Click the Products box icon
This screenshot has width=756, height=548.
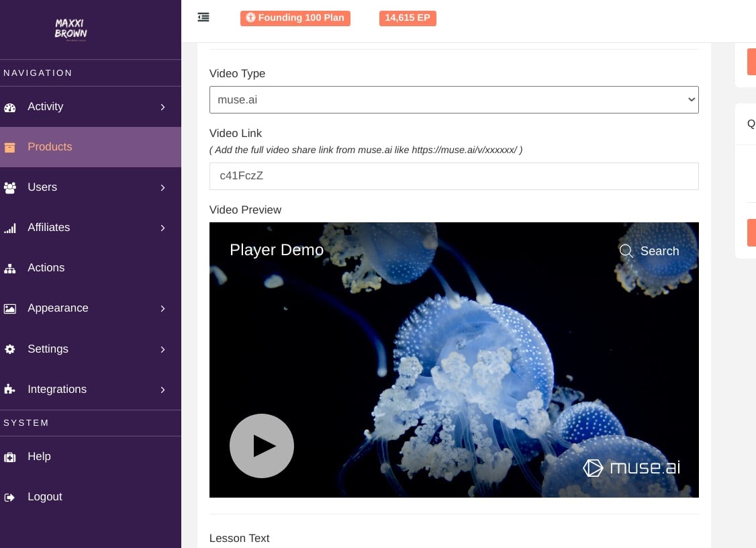click(10, 147)
